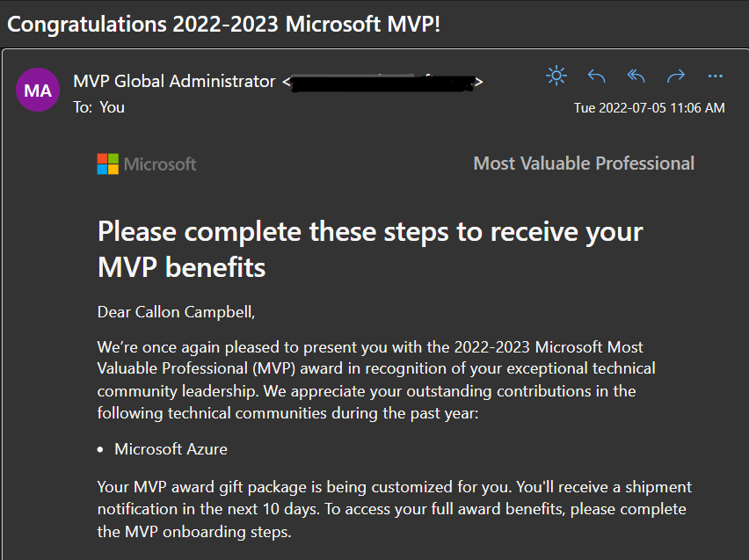
Task: Click the "Your MVP award gift package" sentence
Action: pos(394,487)
